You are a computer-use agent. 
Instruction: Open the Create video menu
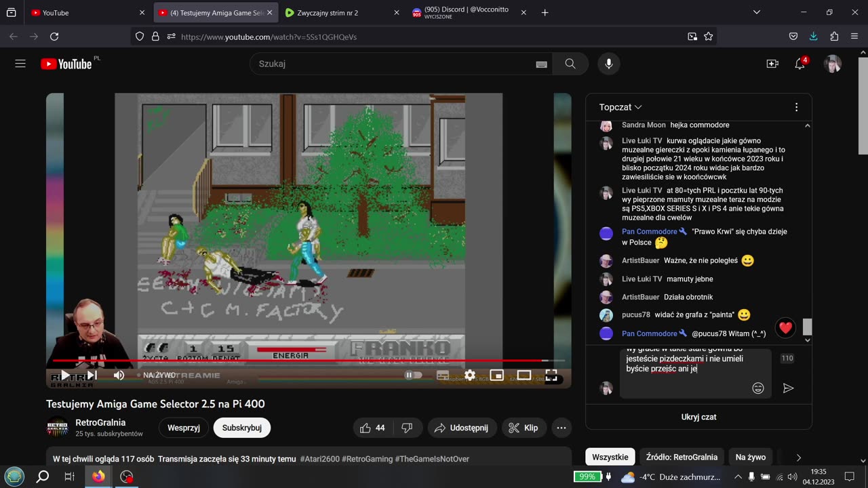pos(772,64)
